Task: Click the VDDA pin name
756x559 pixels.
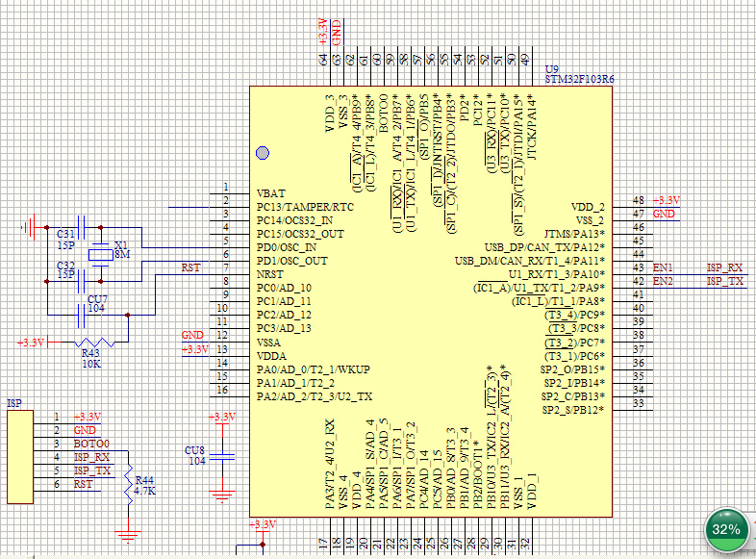Action: [x=271, y=356]
